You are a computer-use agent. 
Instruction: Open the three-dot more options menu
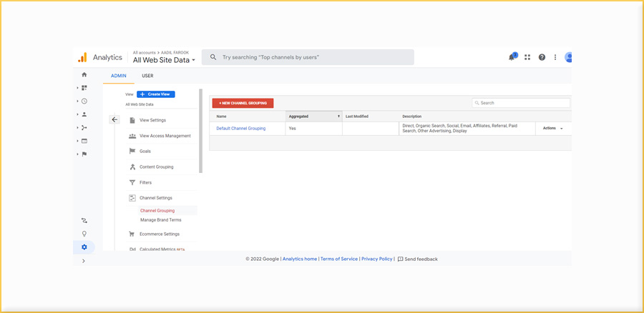555,57
